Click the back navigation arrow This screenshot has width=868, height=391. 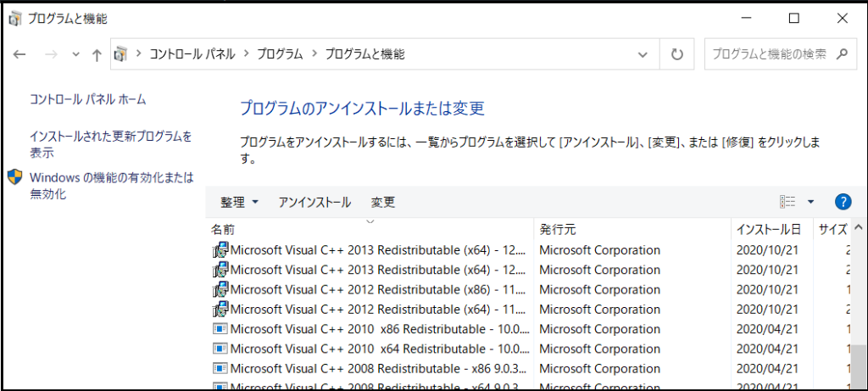[20, 54]
